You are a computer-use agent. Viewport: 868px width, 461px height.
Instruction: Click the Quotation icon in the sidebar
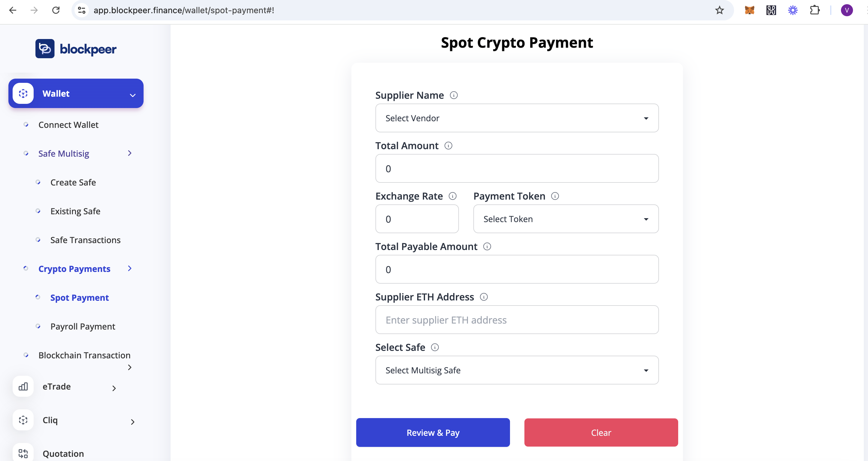(x=23, y=452)
